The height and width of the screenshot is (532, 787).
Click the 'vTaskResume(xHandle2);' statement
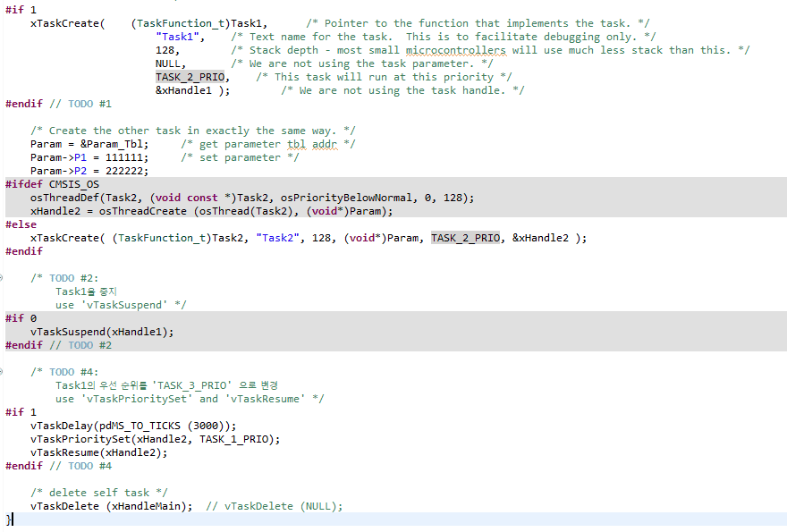point(99,452)
